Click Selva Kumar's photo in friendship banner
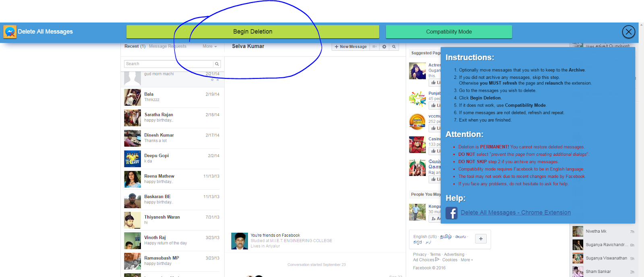The image size is (644, 277). [239, 241]
